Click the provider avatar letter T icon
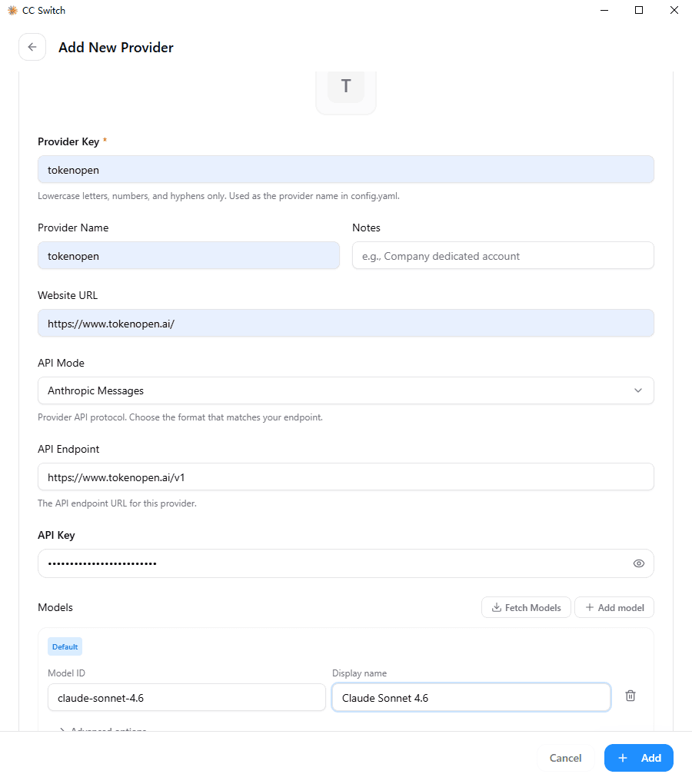 [x=346, y=87]
